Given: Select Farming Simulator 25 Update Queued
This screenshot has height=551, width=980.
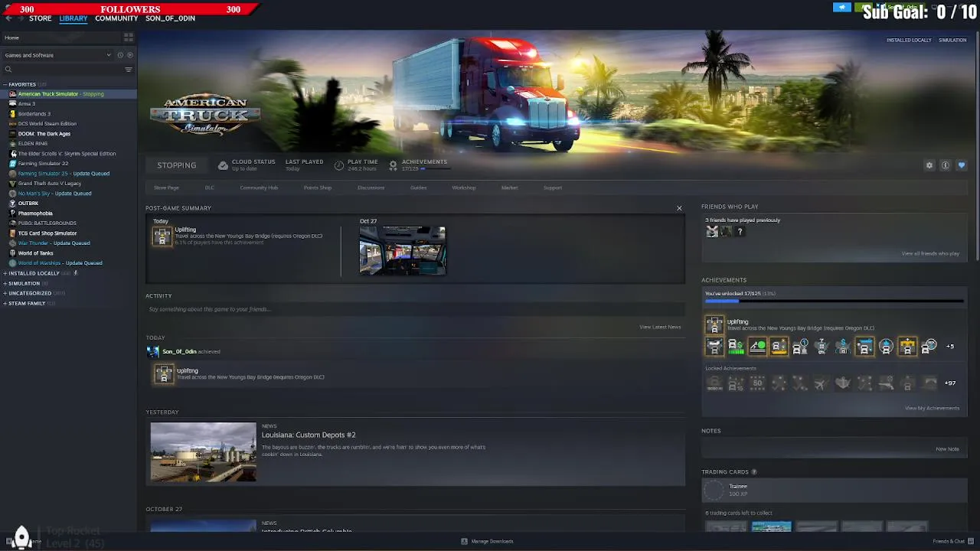Looking at the screenshot, I should coord(64,174).
